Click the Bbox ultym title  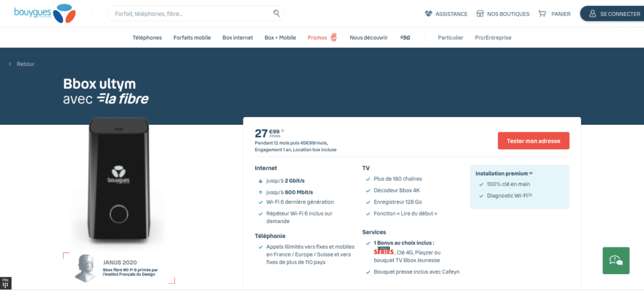click(x=99, y=84)
